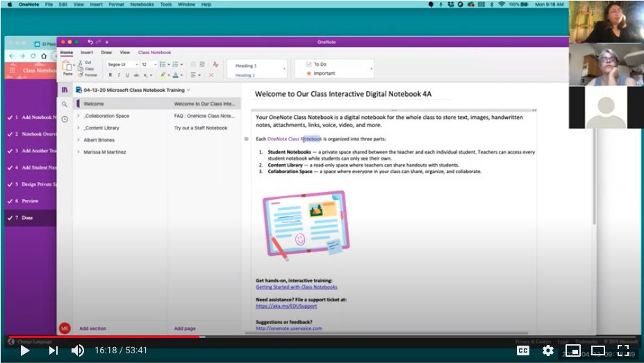Decrease indent in the ribbon

point(192,64)
